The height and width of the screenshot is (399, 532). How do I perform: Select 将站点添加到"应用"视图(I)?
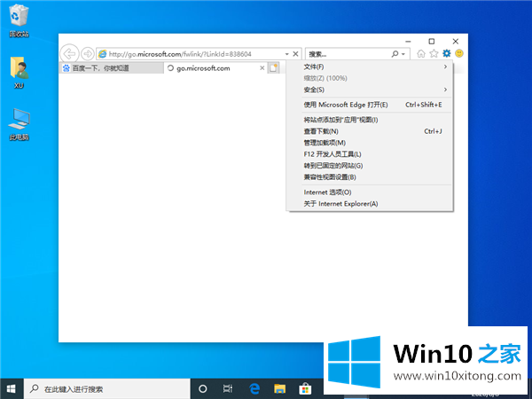(370, 120)
